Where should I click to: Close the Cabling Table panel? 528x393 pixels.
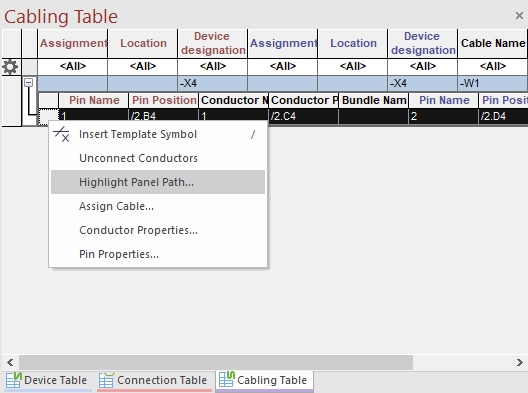pyautogui.click(x=519, y=15)
